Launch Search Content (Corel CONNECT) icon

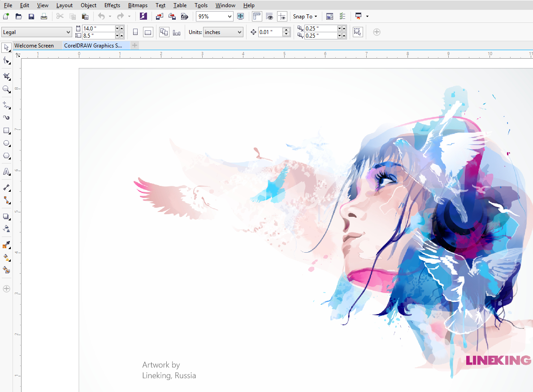(143, 16)
